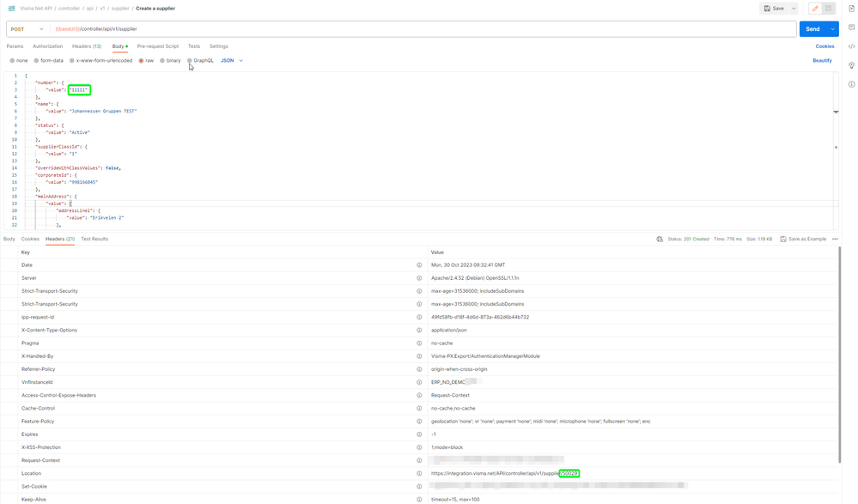
Task: Click the info icon on the Date header row
Action: tap(419, 264)
